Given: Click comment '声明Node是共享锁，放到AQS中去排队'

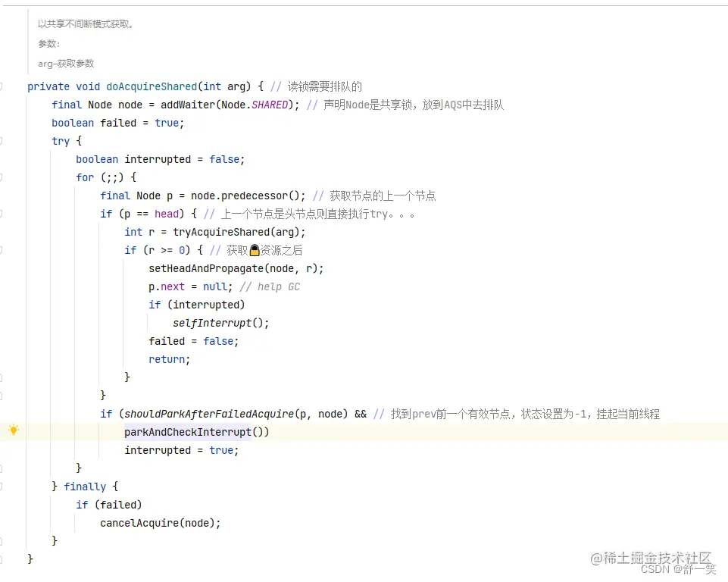Looking at the screenshot, I should [405, 105].
